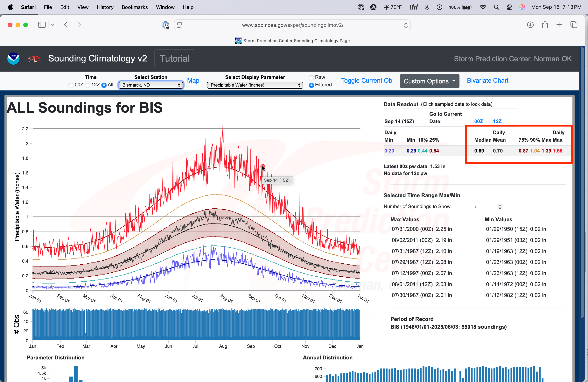Toggle the Safari sidebar icon
The width and height of the screenshot is (588, 382).
pyautogui.click(x=42, y=25)
